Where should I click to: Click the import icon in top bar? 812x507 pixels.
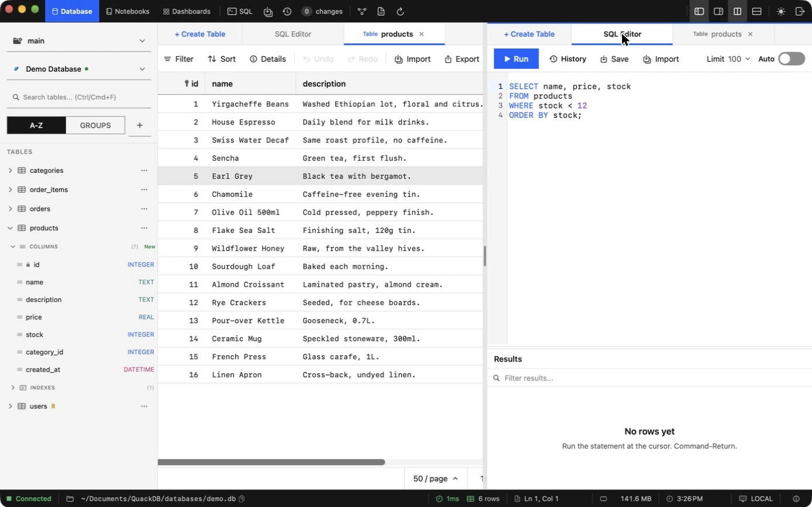point(268,11)
